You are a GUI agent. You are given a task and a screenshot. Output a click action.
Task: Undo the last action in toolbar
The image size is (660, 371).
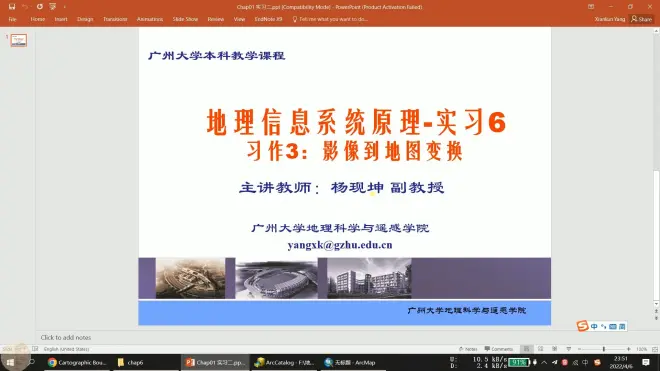[x=25, y=7]
